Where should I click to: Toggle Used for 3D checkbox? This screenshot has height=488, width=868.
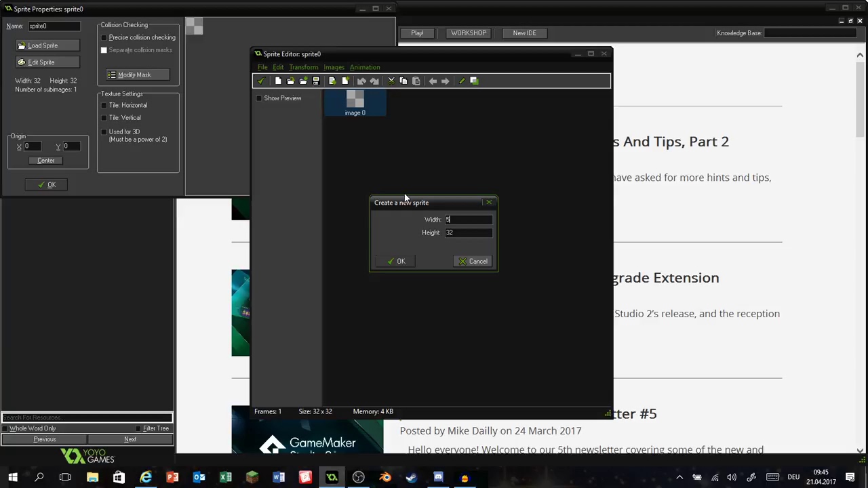(x=104, y=131)
